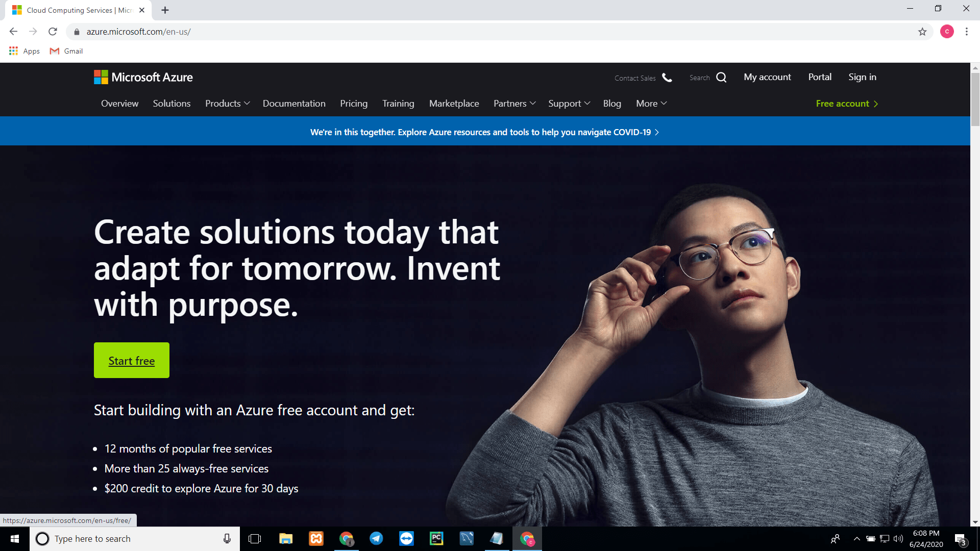
Task: Click the Gmail icon in bookmarks bar
Action: pos(55,51)
